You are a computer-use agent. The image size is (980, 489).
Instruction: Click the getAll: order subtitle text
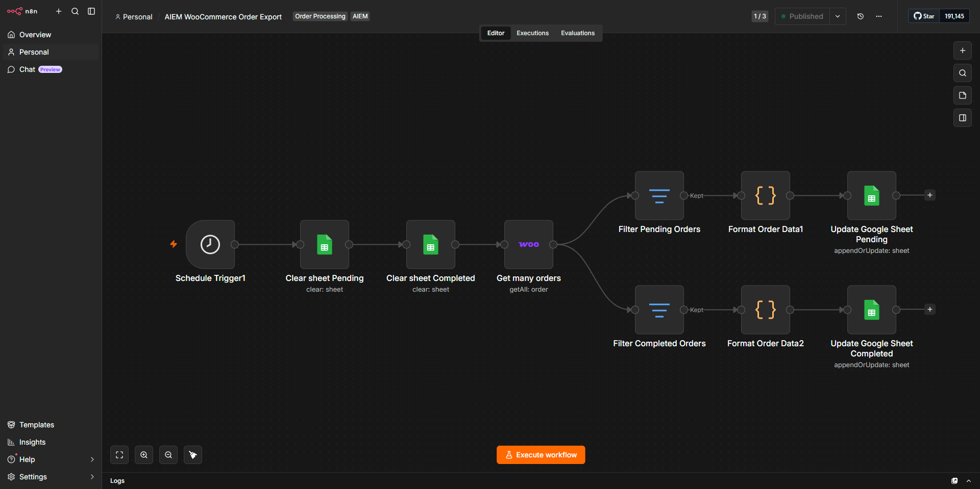[x=529, y=290]
